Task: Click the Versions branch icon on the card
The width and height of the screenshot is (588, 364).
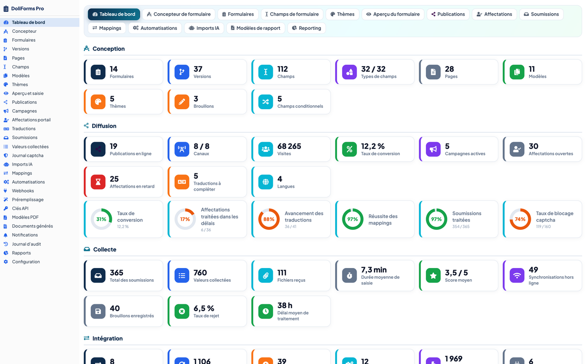Action: coord(182,72)
